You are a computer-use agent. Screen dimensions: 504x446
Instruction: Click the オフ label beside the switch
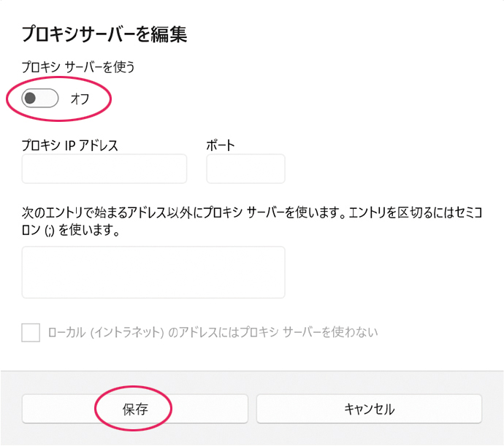point(80,99)
